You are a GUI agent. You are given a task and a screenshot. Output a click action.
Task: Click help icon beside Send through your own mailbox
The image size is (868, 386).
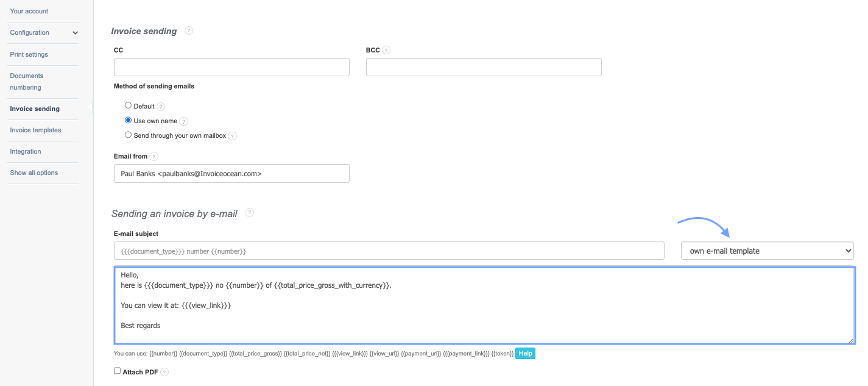(x=232, y=136)
